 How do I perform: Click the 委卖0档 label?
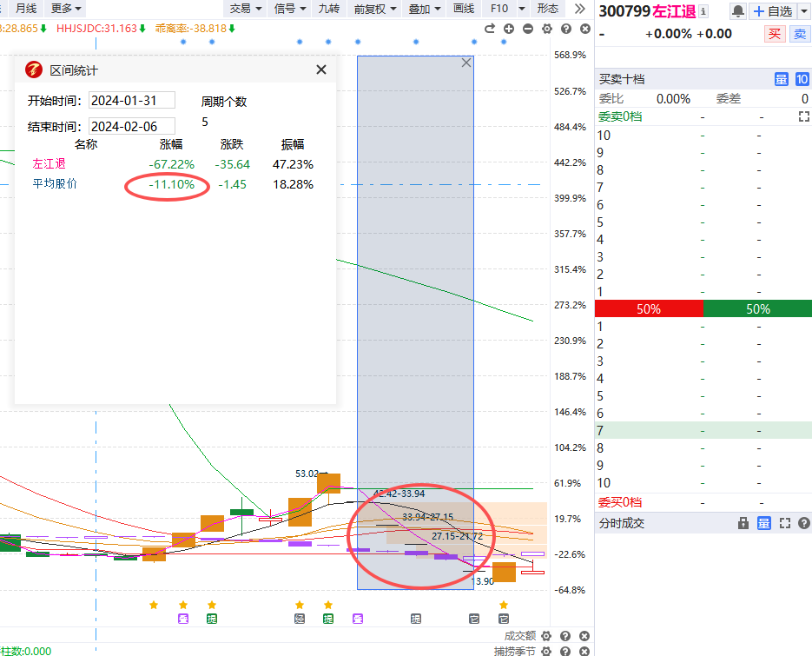620,116
